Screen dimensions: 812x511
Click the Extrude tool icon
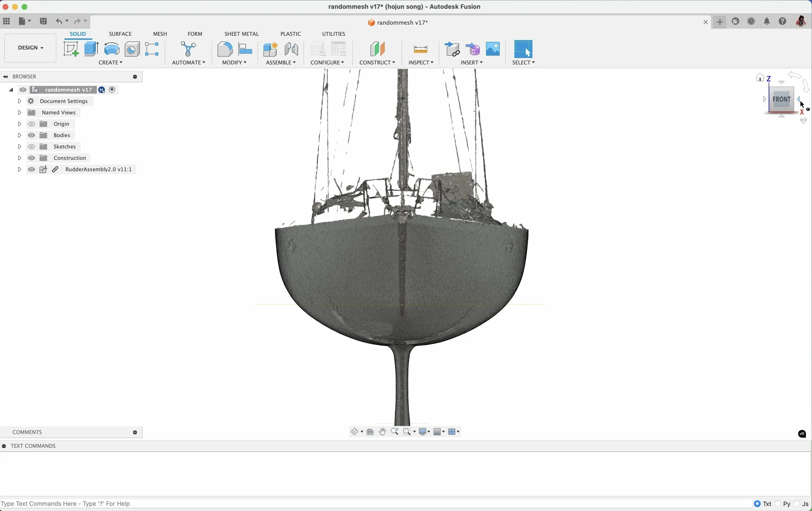tap(91, 49)
